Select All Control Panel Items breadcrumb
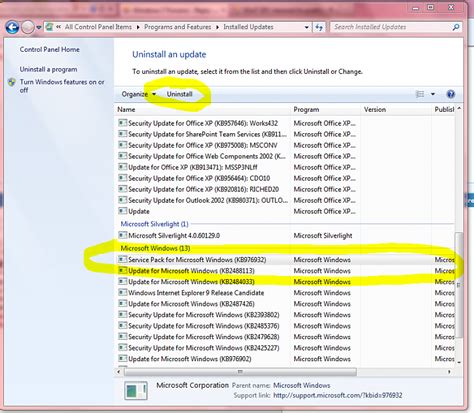 (x=98, y=27)
